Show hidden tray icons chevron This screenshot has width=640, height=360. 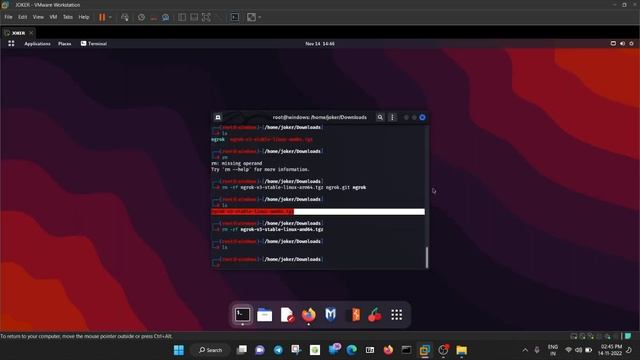coord(525,350)
